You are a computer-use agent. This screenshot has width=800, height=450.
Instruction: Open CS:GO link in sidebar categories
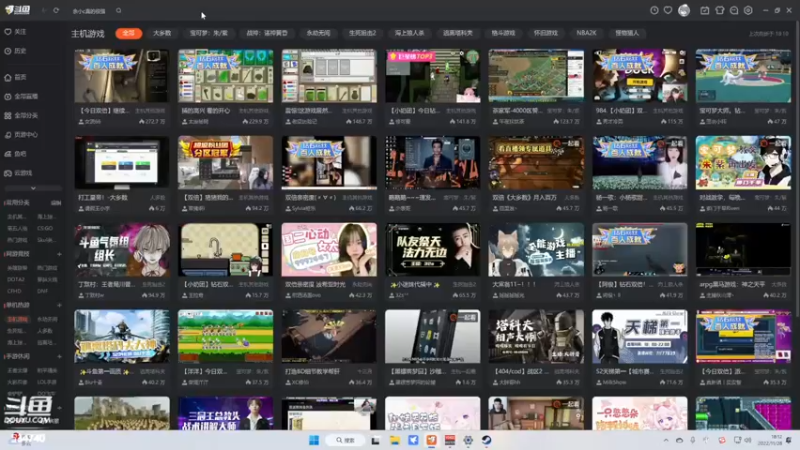45,229
